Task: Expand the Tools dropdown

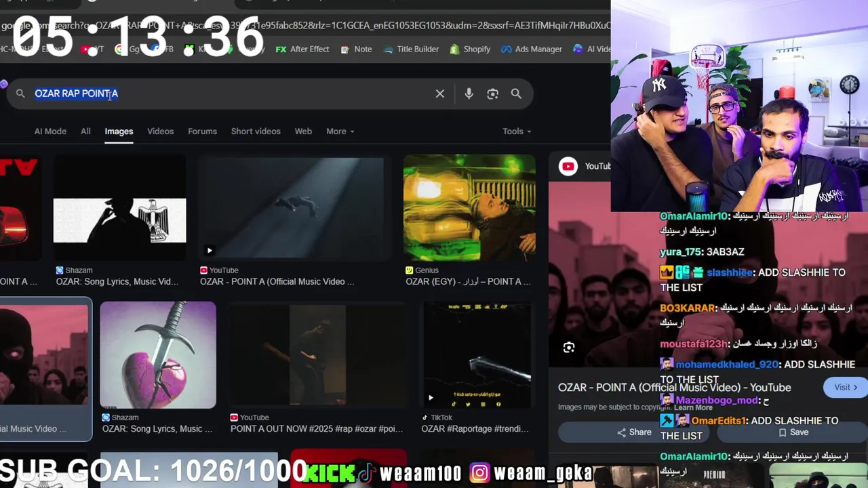Action: coord(517,131)
